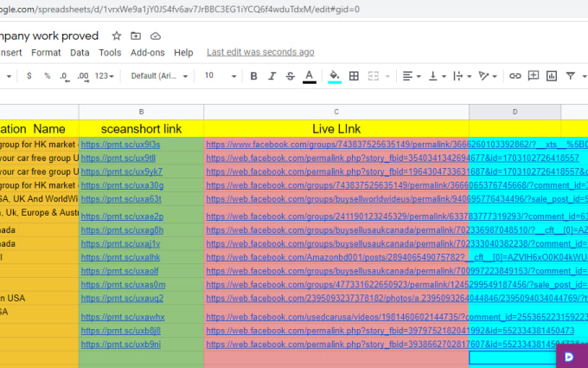588x368 pixels.
Task: Open the font size 10 dropdown
Action: point(220,76)
